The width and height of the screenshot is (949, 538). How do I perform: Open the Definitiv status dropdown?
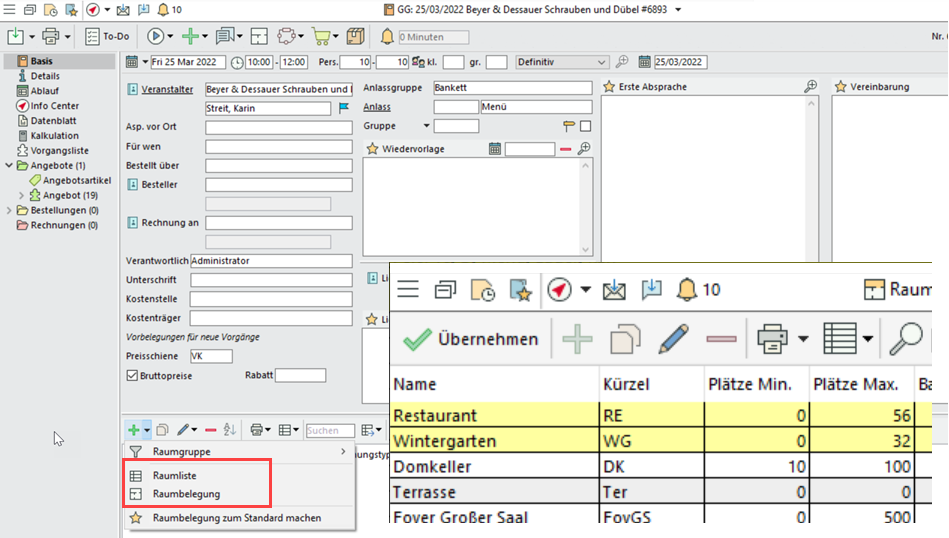[x=561, y=62]
